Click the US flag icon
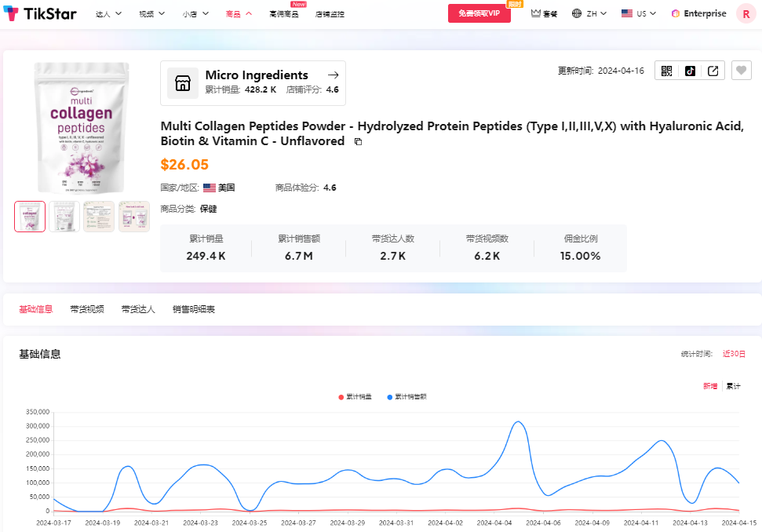The width and height of the screenshot is (762, 532). [x=627, y=13]
